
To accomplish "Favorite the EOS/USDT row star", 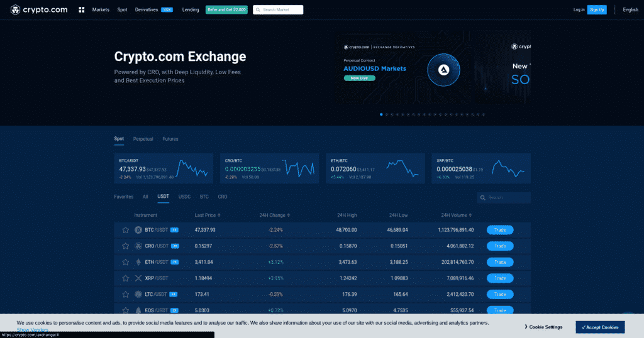I will point(125,310).
